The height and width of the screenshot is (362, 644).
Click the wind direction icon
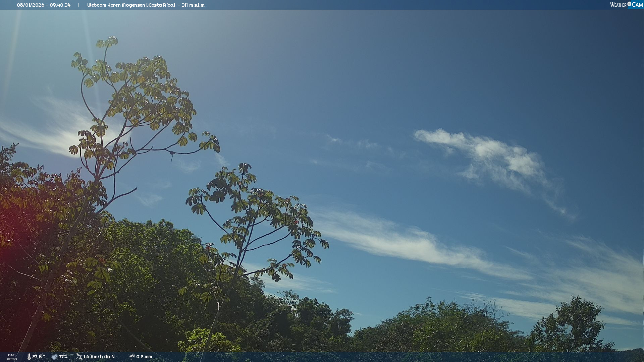(79, 357)
